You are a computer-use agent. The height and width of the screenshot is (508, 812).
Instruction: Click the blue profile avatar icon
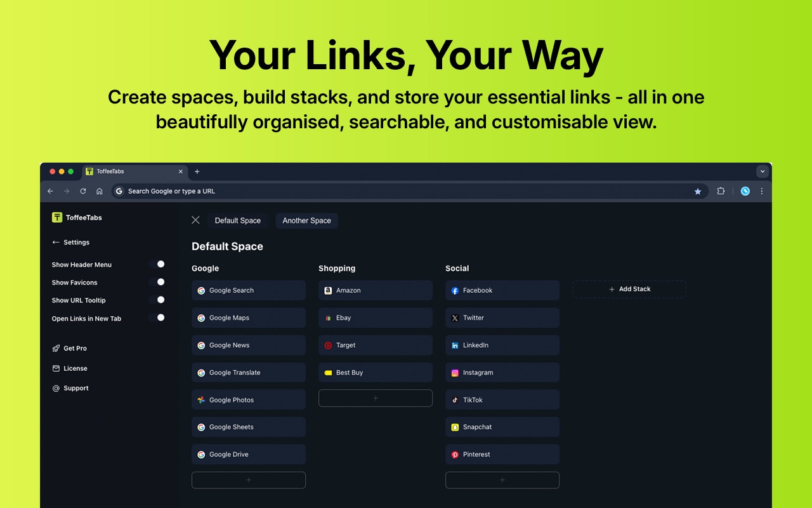745,191
